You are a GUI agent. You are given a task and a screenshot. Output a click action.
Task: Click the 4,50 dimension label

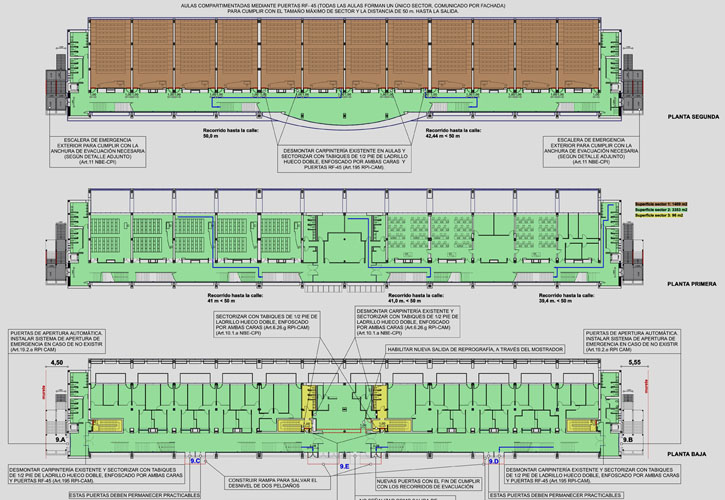pos(57,362)
